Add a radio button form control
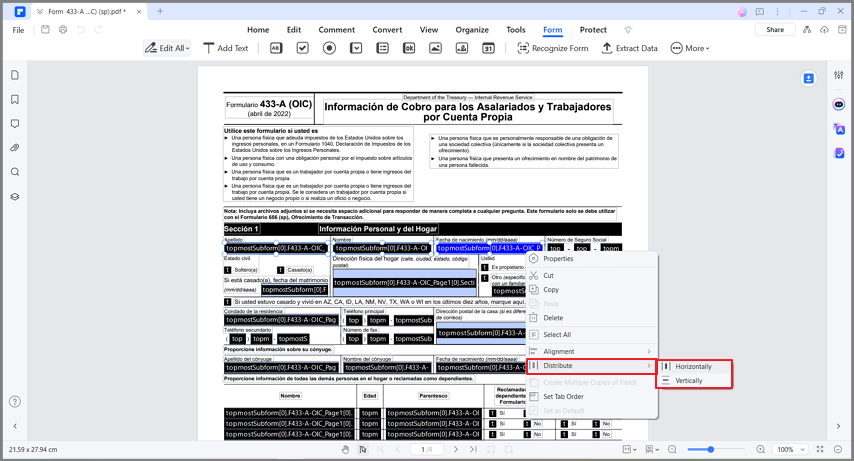854x461 pixels. click(x=330, y=48)
